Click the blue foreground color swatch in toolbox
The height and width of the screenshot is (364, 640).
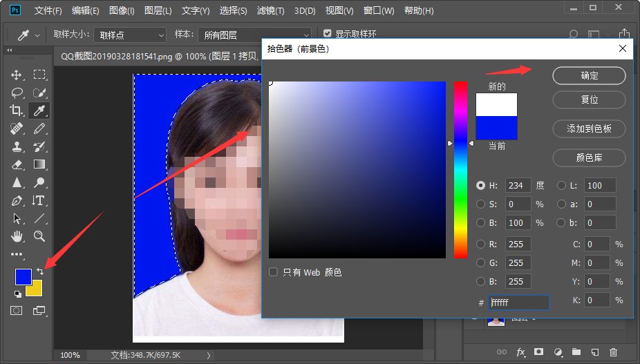pyautogui.click(x=23, y=277)
